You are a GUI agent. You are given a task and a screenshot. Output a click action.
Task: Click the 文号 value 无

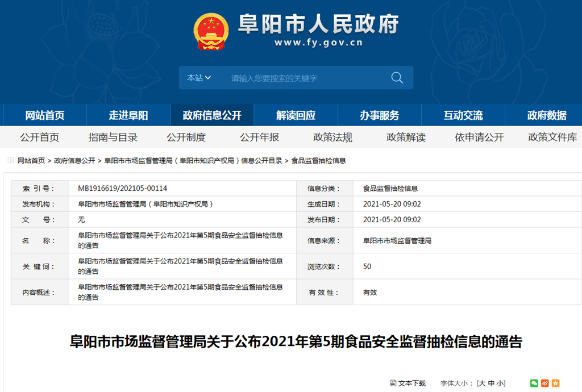pos(81,219)
